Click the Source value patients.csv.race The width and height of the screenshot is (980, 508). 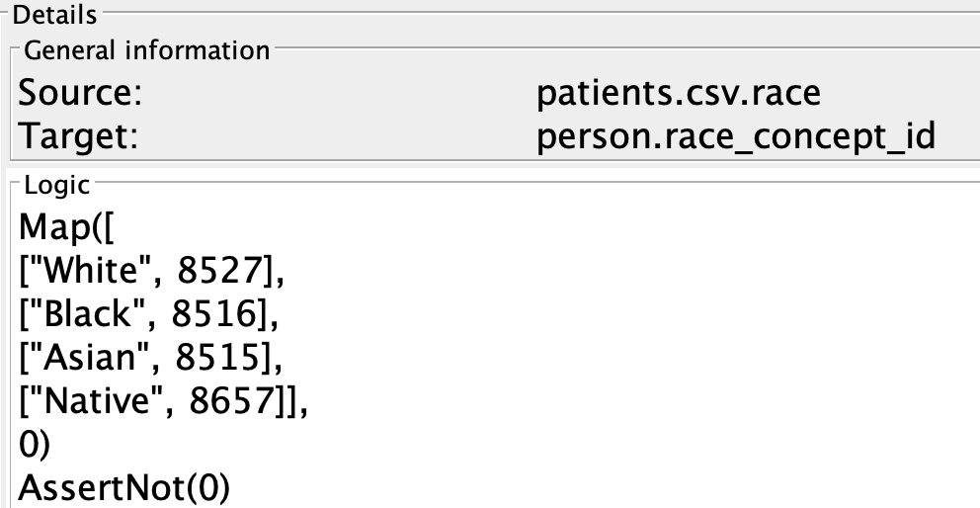[x=678, y=94]
